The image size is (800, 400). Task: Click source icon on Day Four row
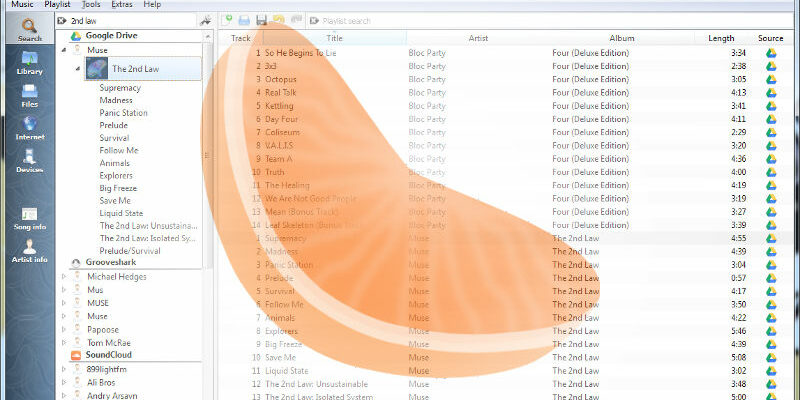pyautogui.click(x=771, y=119)
